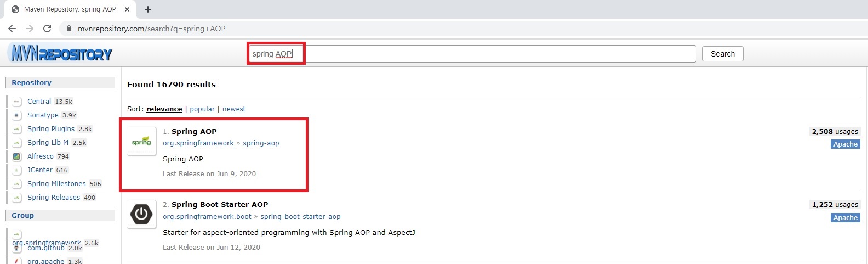Viewport: 868px width, 264px height.
Task: Open the spring-aop artifact link
Action: coord(261,143)
